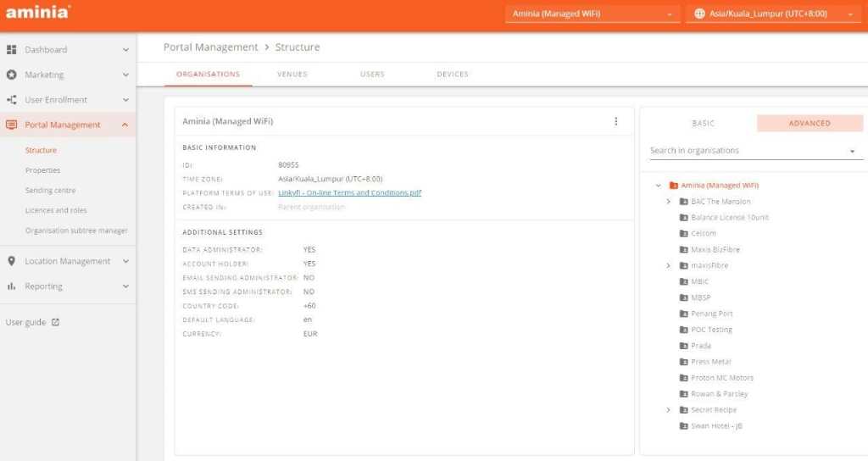The image size is (868, 461).
Task: Click the globe icon in timezone selector
Action: click(699, 14)
